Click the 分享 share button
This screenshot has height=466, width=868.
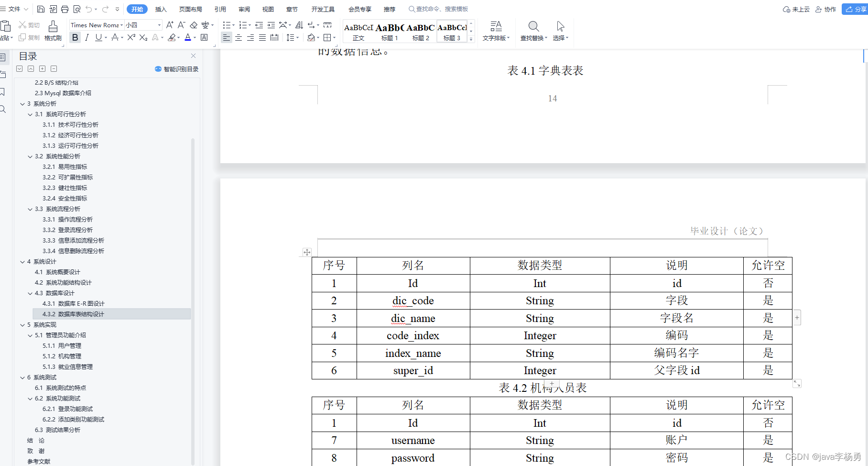855,9
